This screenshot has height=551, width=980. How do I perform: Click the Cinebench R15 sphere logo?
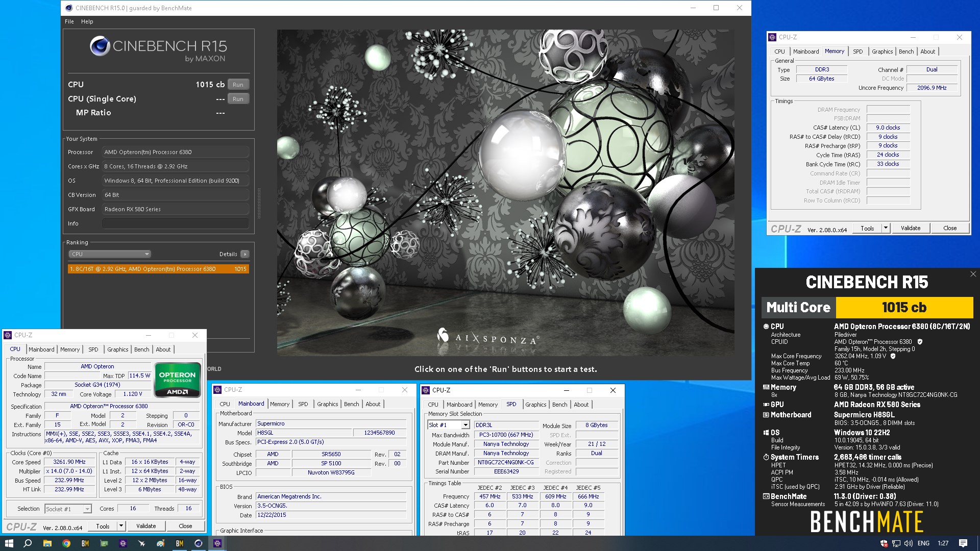100,46
